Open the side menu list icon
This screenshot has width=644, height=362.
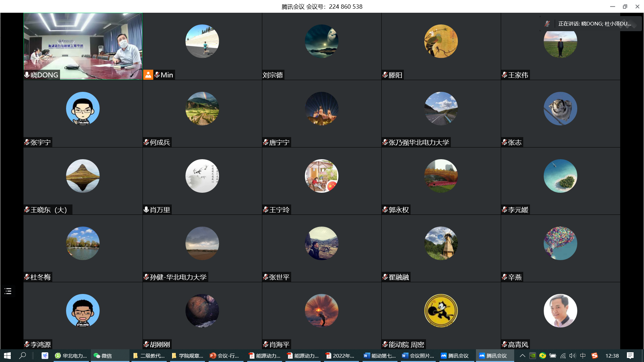pos(8,291)
